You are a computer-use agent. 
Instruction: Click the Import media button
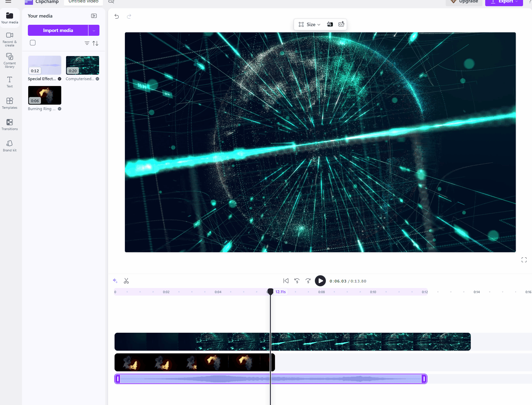pos(58,30)
